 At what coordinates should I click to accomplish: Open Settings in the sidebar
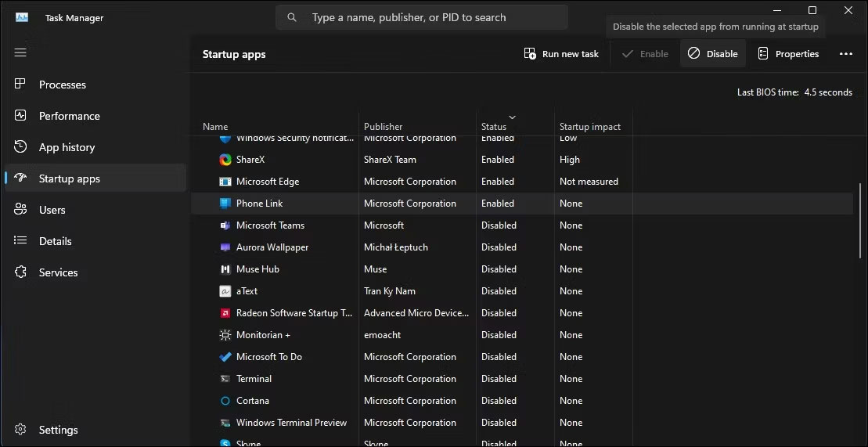coord(58,430)
